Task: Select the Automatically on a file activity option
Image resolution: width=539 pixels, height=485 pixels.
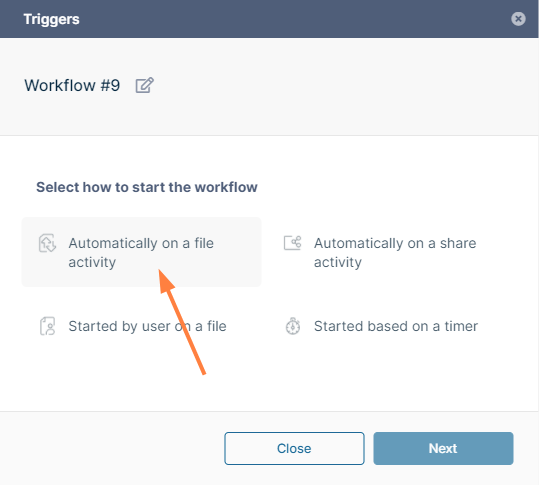Action: 141,252
